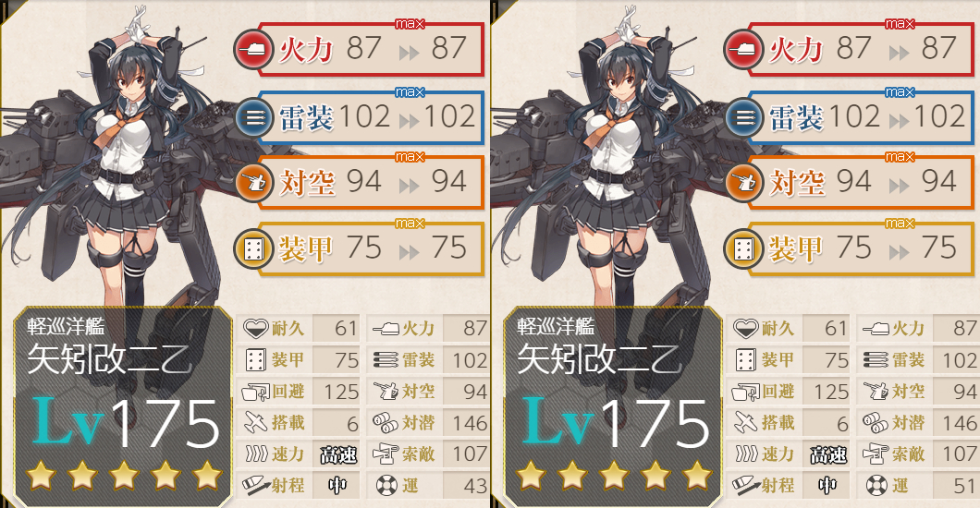Select the 火力 87 bar in right panel
980x508 pixels.
pos(861,49)
